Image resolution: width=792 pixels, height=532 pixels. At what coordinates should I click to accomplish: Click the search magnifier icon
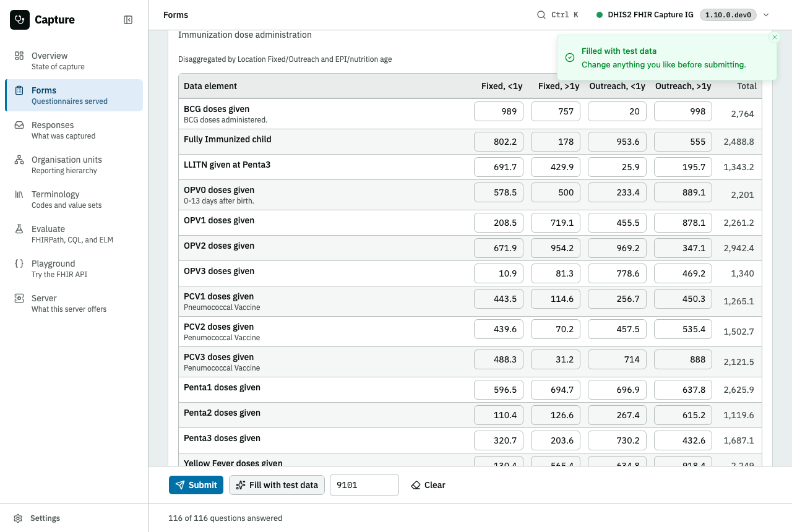pyautogui.click(x=541, y=15)
